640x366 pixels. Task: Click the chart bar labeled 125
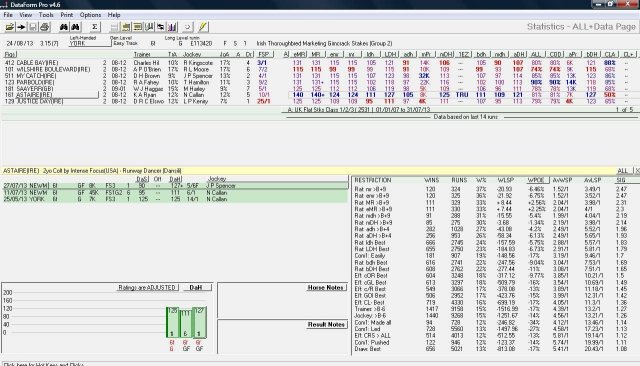[x=172, y=322]
